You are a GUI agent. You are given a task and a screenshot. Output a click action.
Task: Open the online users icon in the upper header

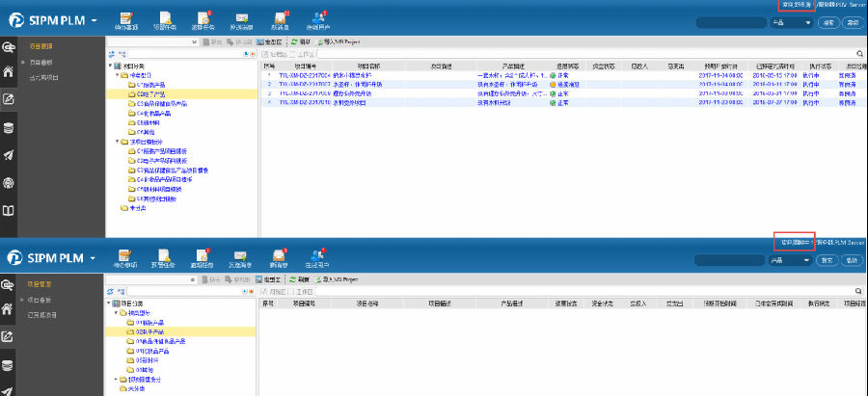[319, 18]
